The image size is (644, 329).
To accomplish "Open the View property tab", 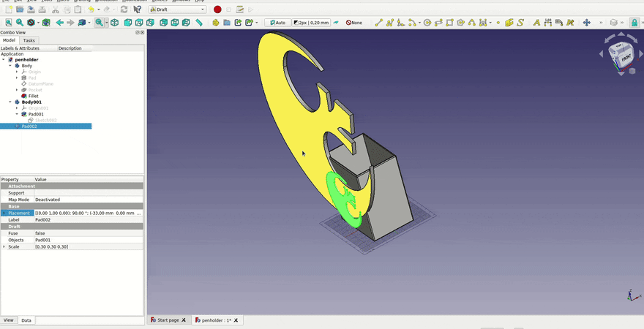I will pos(9,320).
